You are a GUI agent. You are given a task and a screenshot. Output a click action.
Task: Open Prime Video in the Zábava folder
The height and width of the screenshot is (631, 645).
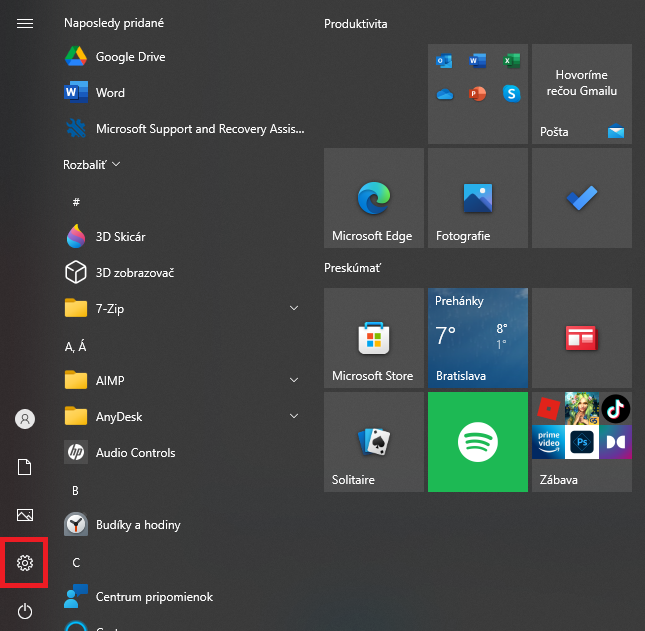click(x=548, y=442)
